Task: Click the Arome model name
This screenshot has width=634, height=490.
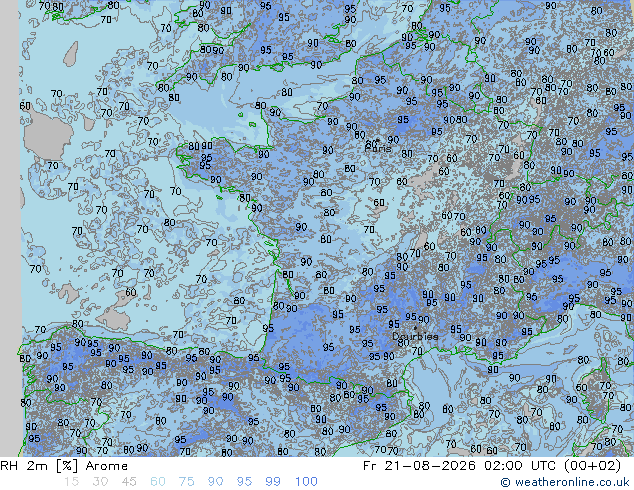Action: 107,466
